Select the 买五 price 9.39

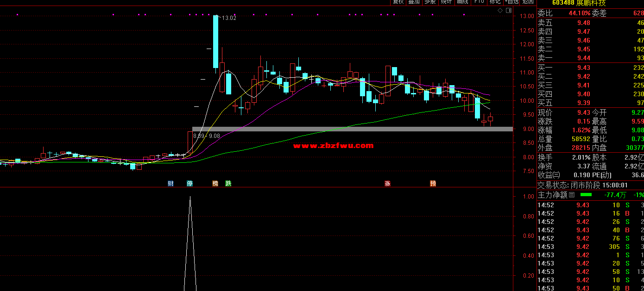tap(584, 103)
